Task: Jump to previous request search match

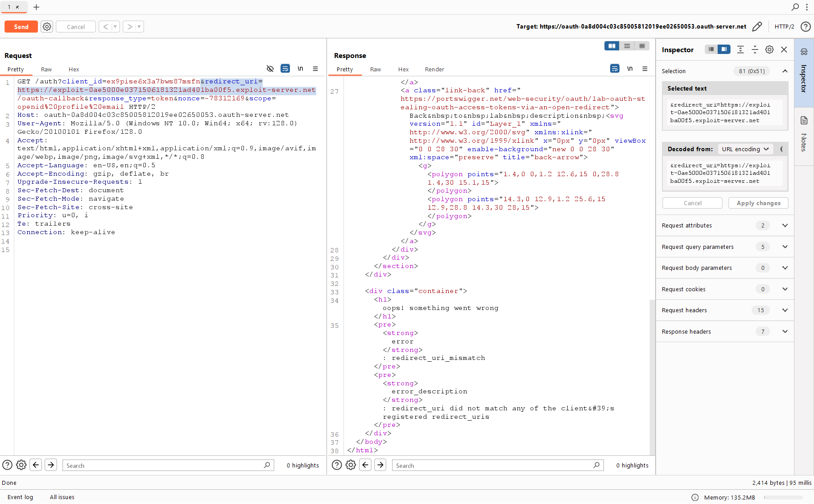Action: tap(36, 465)
